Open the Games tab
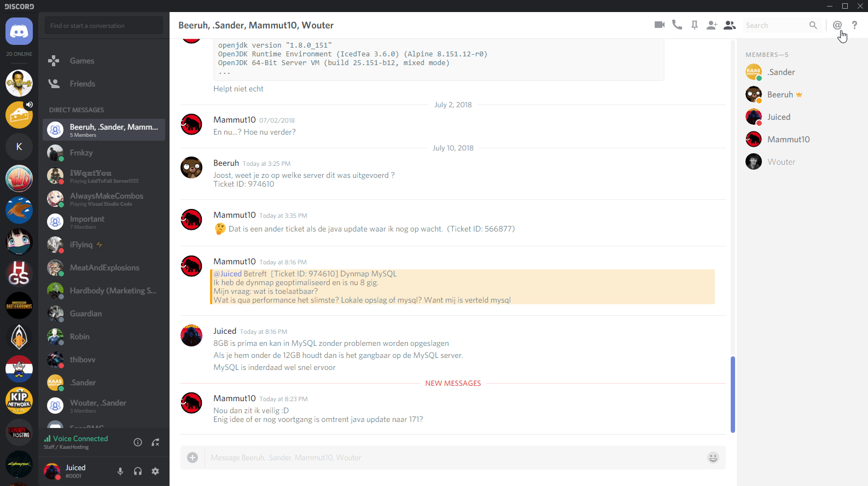The image size is (868, 486). [x=82, y=61]
